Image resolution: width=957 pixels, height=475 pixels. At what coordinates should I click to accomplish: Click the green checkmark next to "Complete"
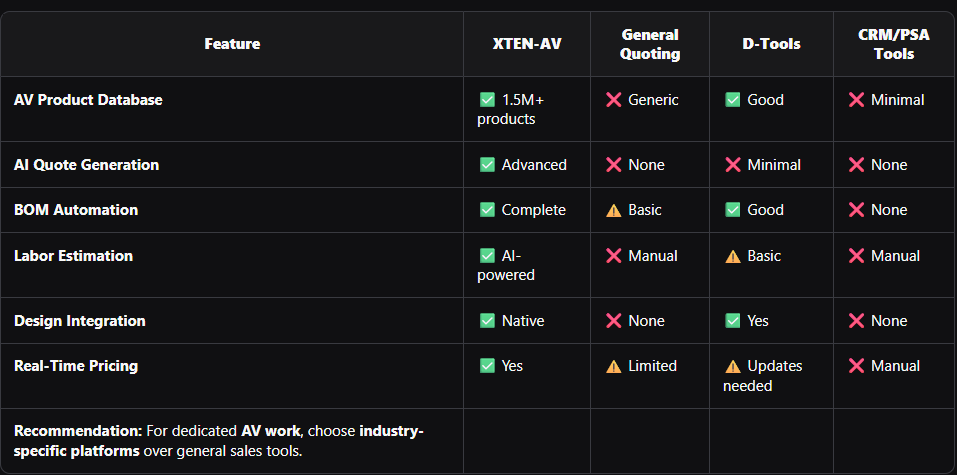click(x=487, y=210)
